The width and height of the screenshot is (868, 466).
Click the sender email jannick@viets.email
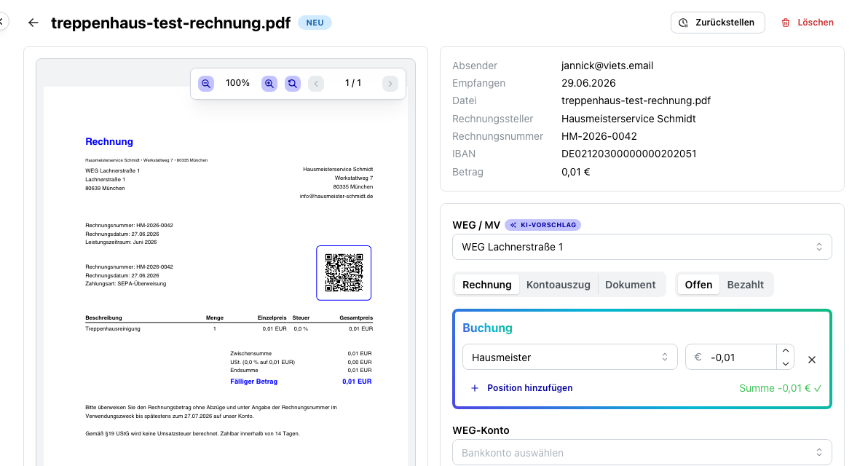[607, 66]
